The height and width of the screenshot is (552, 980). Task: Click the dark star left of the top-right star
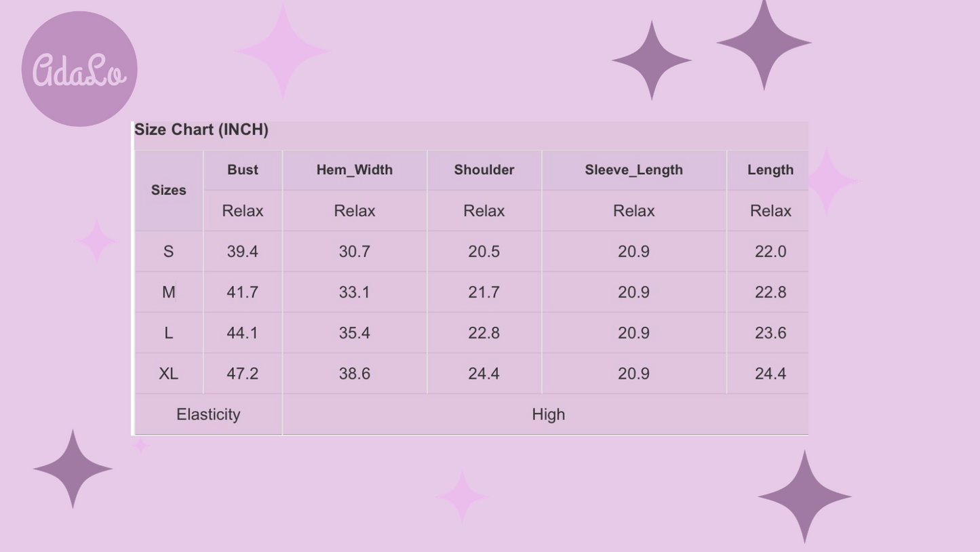(x=652, y=60)
